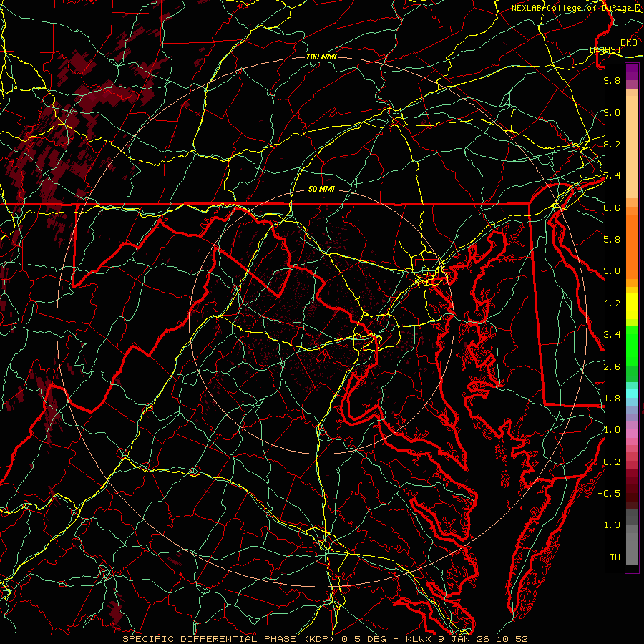Click the 9.8 scale value
This screenshot has height=644, width=644.
(612, 80)
